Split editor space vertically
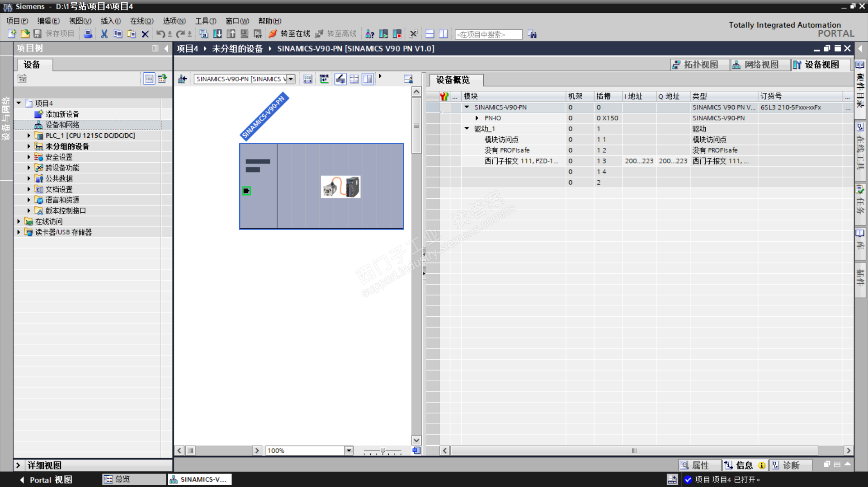The height and width of the screenshot is (487, 868). [443, 34]
